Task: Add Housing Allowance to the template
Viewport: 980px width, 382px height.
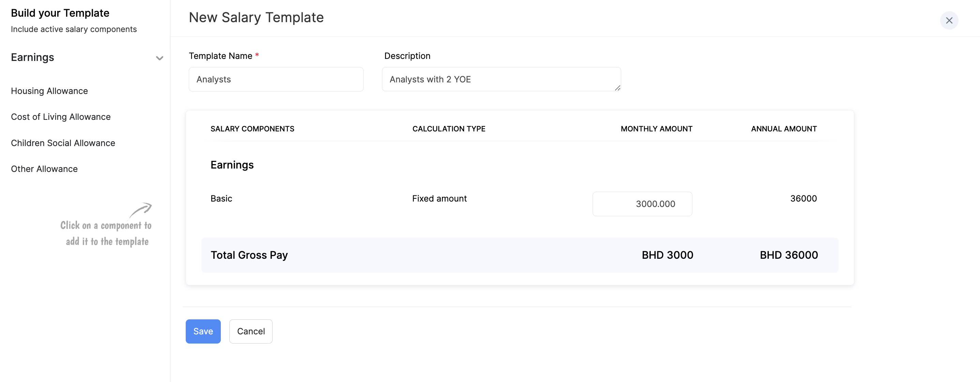Action: point(49,91)
